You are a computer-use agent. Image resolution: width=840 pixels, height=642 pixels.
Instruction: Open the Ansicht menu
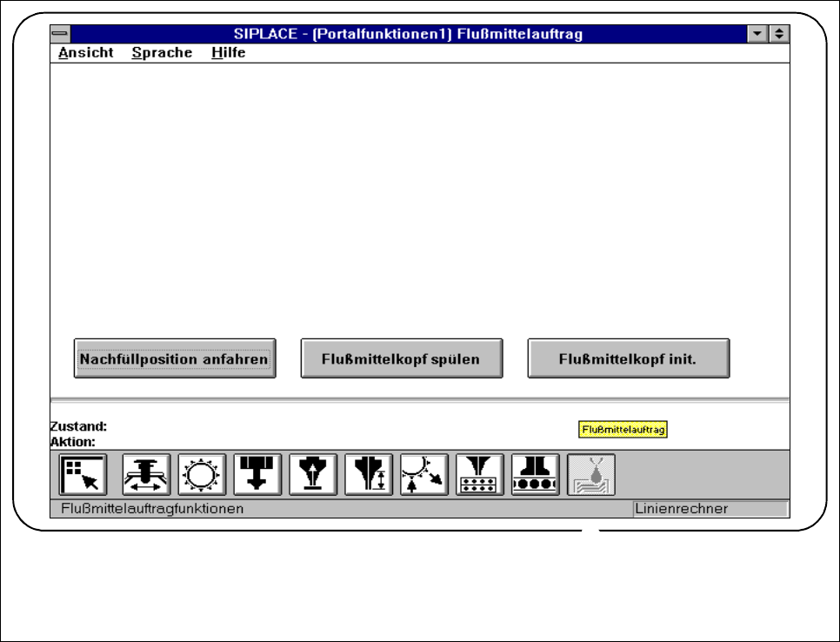point(86,52)
